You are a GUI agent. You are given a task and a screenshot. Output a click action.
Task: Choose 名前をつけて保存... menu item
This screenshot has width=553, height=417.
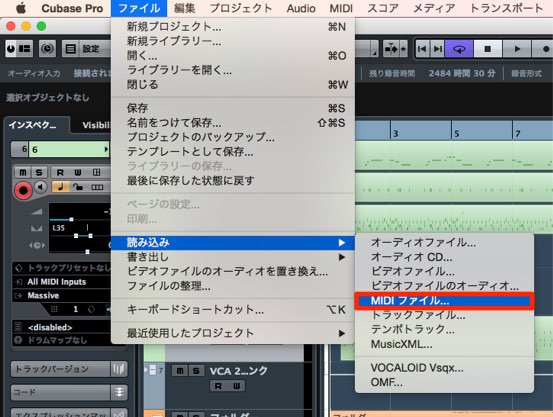click(x=233, y=123)
